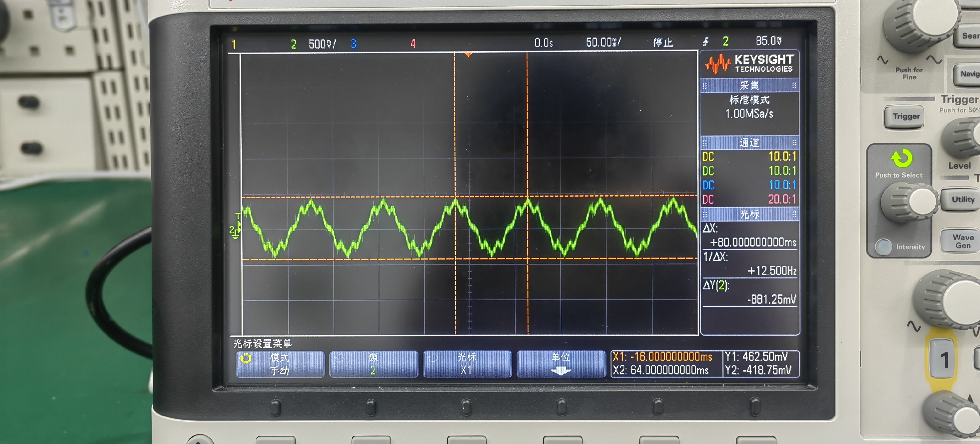Image resolution: width=980 pixels, height=444 pixels.
Task: Click green DC 10.0:1 channel 2 row
Action: 749,171
